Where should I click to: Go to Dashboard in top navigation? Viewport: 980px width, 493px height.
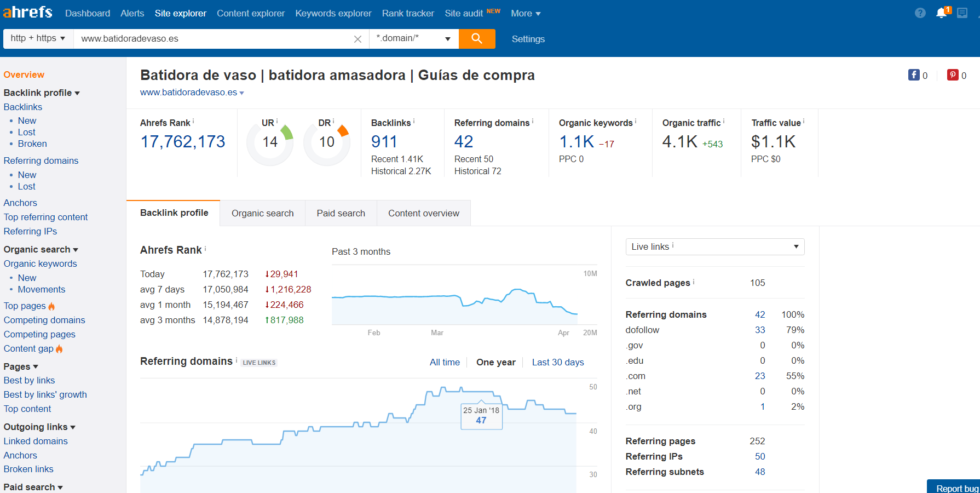(88, 13)
